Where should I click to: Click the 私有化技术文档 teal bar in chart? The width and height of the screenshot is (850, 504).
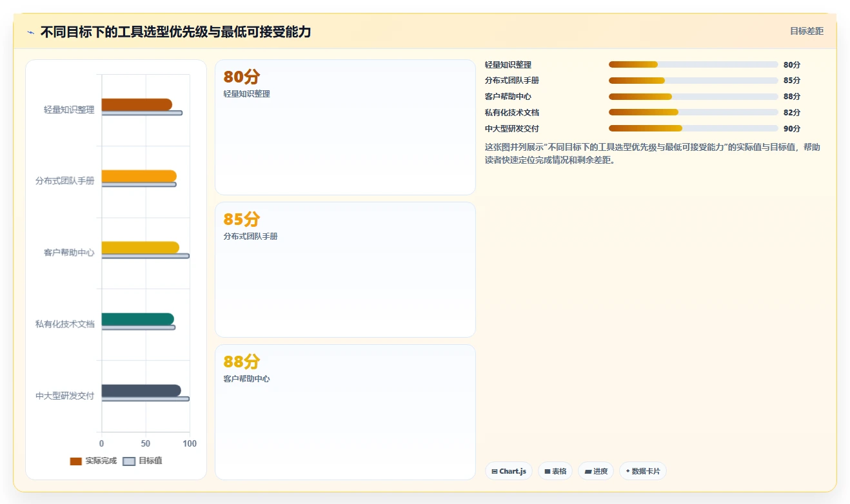[x=137, y=319]
